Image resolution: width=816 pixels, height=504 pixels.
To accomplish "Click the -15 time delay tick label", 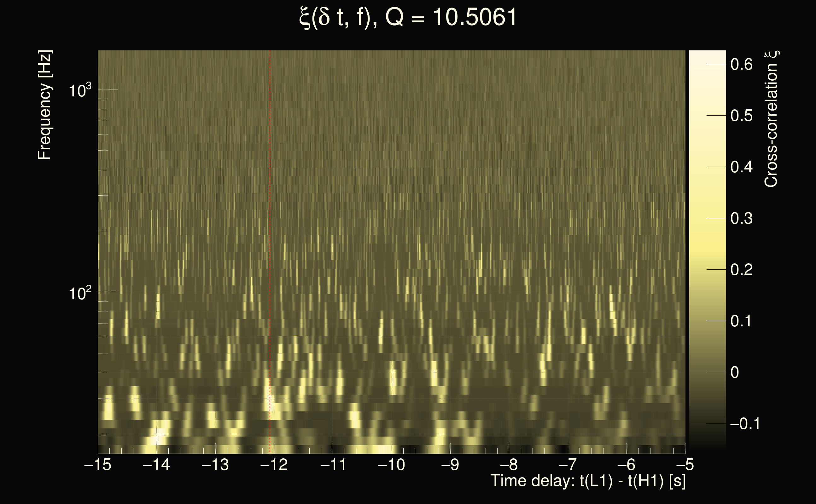I will pos(98,465).
